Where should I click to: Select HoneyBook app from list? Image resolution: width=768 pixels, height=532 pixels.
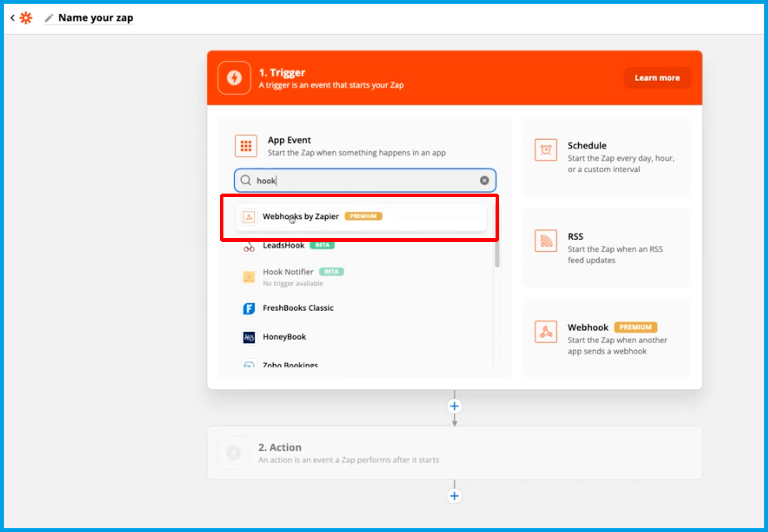[x=284, y=337]
